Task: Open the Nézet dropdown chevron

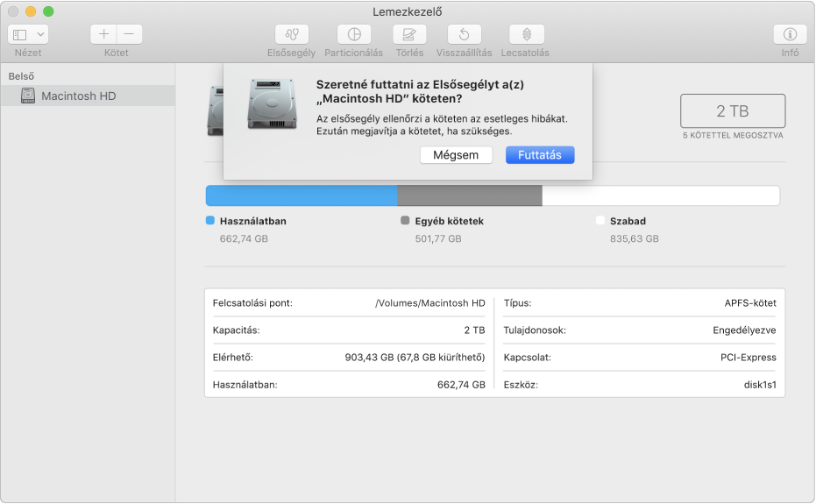Action: click(x=40, y=35)
